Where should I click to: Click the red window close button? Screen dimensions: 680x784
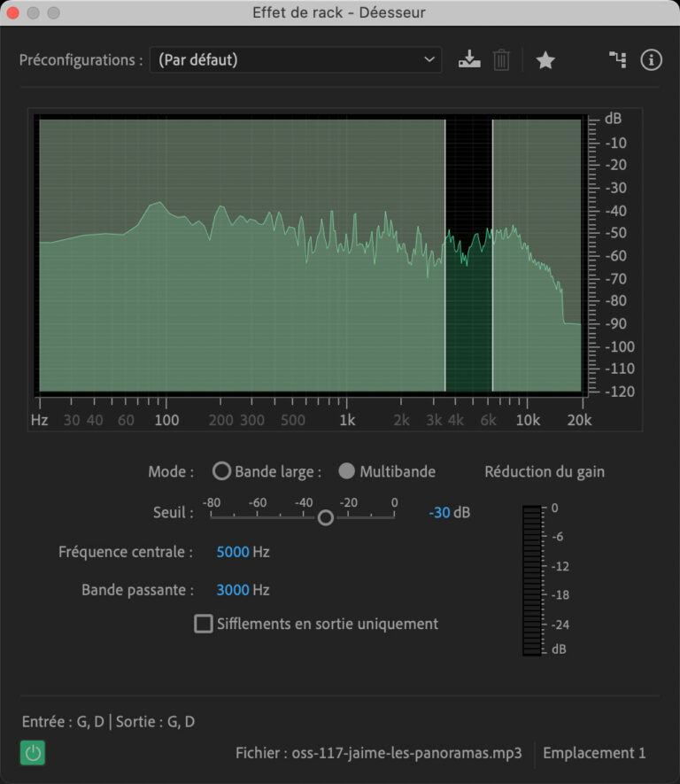tap(12, 12)
